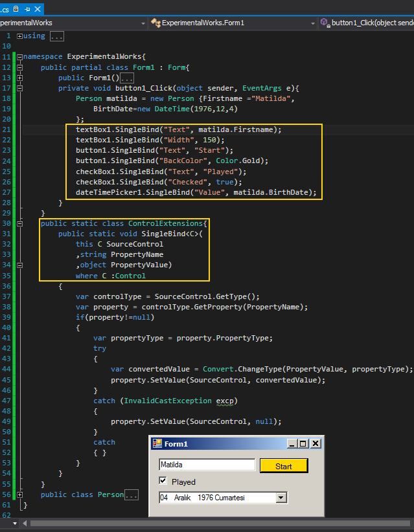The image size is (414, 532).
Task: Minimize the Form1 window
Action: pyautogui.click(x=291, y=444)
